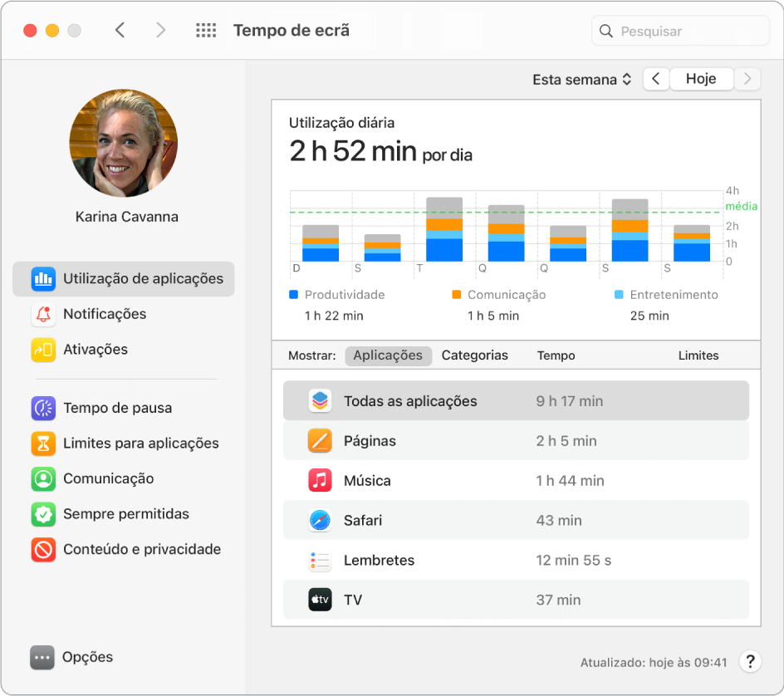The width and height of the screenshot is (784, 696).
Task: Click the Opções ellipsis icon
Action: (x=42, y=657)
